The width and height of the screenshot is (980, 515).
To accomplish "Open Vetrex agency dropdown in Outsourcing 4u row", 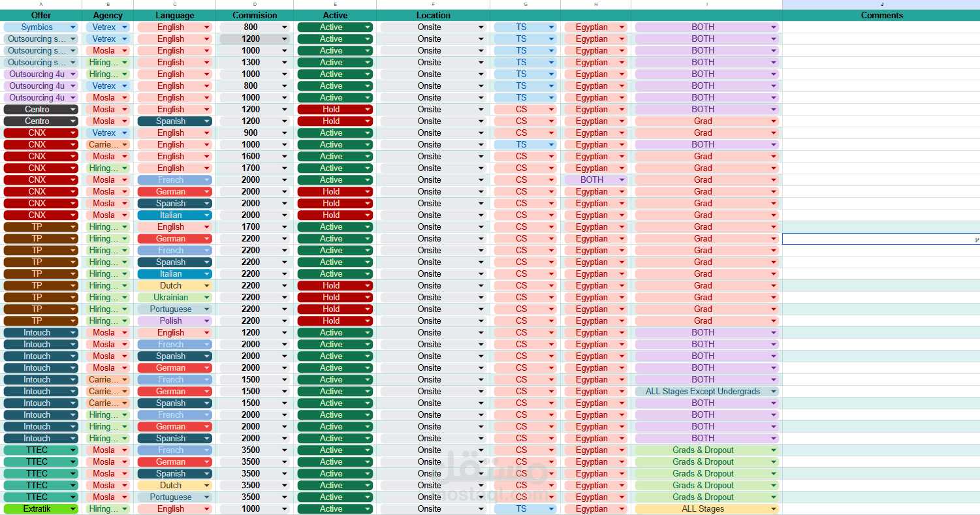I will click(108, 86).
